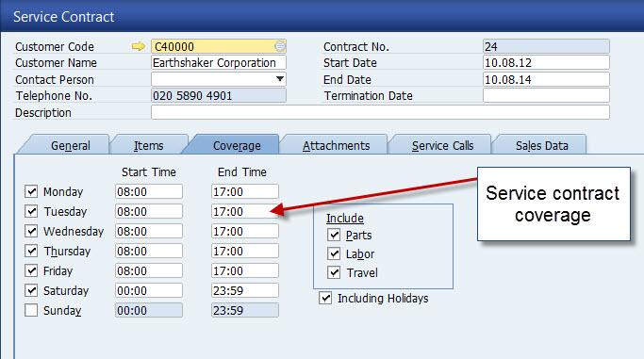
Task: Click the Description input field
Action: [x=380, y=112]
